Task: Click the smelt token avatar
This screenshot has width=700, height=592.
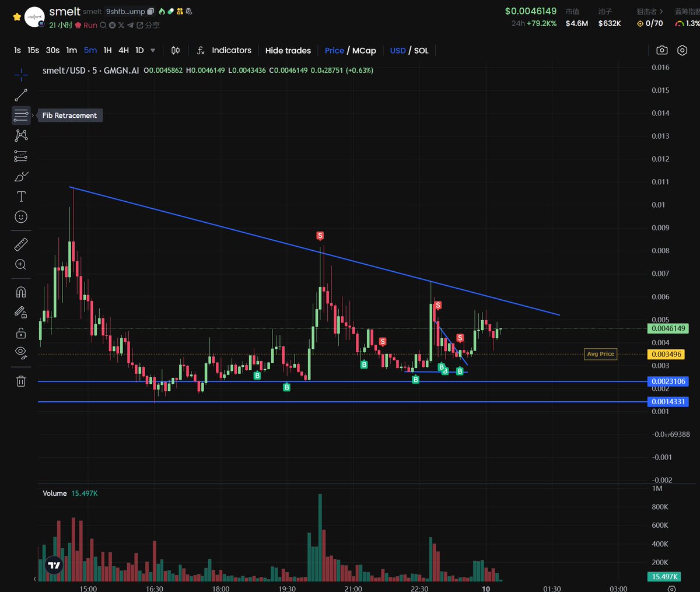Action: coord(35,17)
